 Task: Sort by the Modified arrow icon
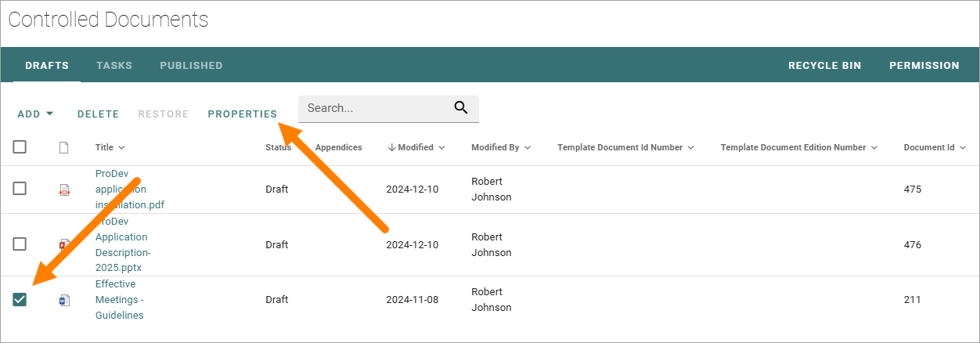(391, 147)
